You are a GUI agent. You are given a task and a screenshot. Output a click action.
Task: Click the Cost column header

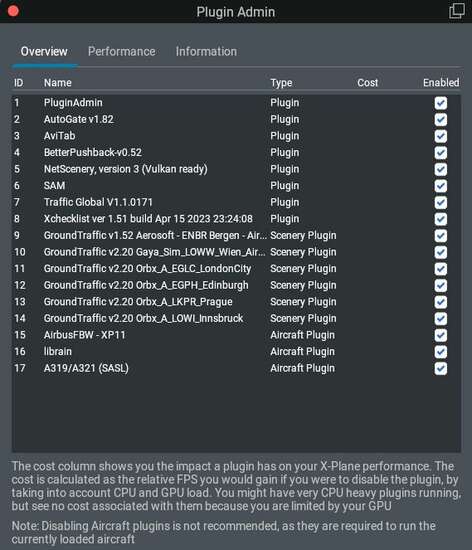[368, 83]
